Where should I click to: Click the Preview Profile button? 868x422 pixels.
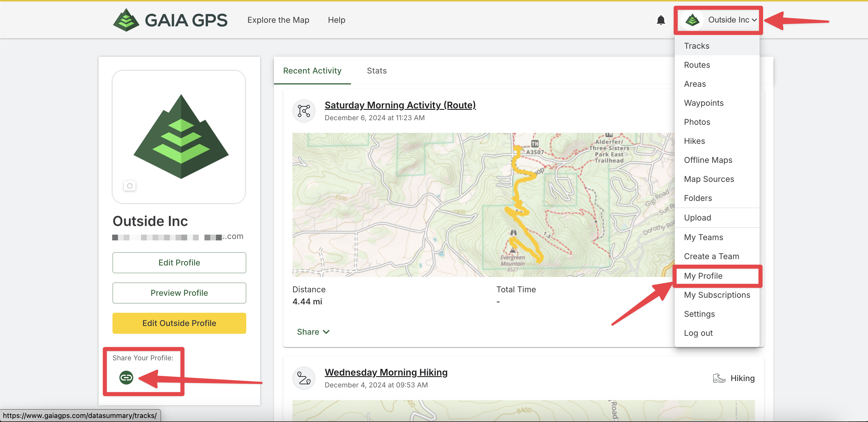tap(179, 293)
